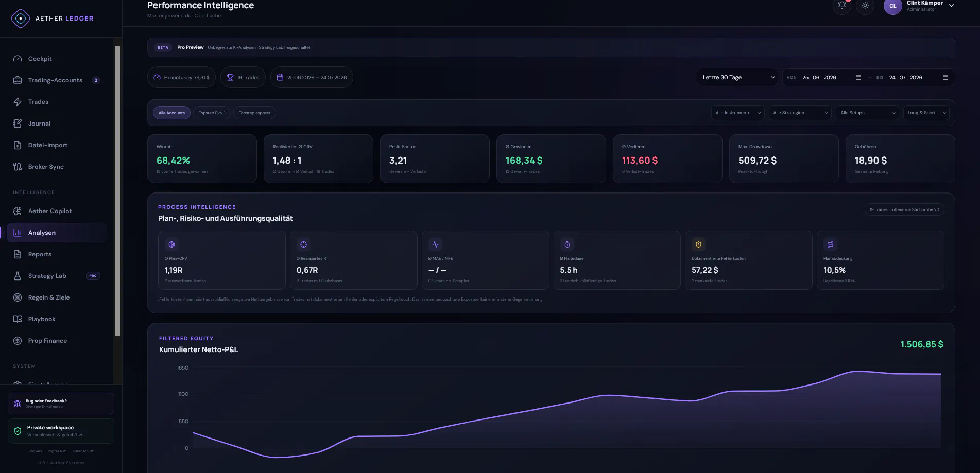
Task: Click the Ø MAE / MFE pulse icon
Action: pos(436,244)
